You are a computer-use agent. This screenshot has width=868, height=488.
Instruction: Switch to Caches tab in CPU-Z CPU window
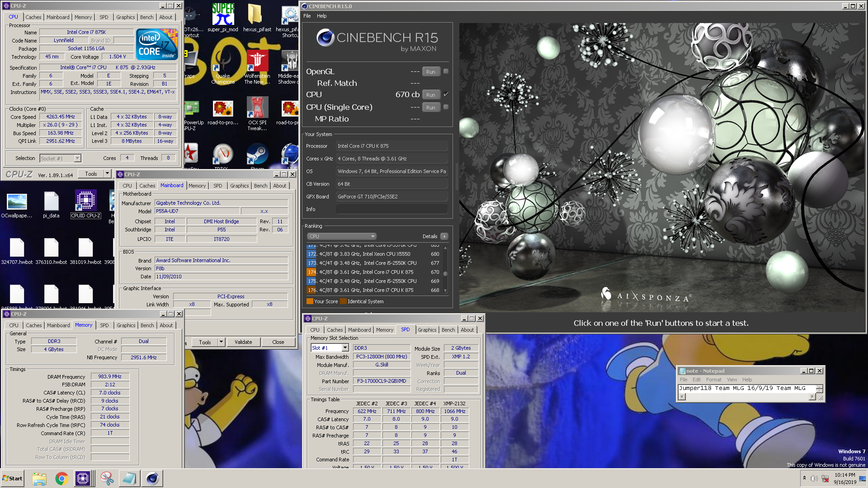tap(33, 17)
